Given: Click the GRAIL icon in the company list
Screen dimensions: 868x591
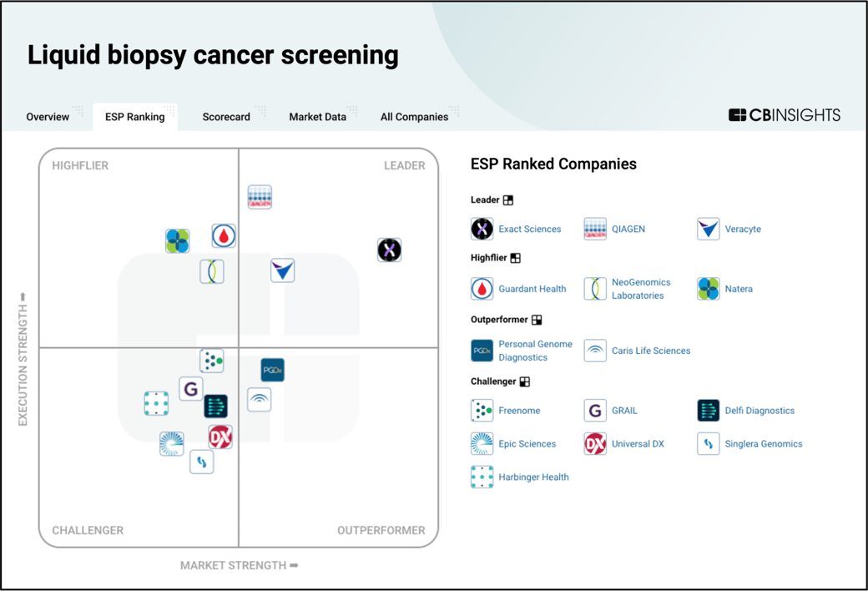Looking at the screenshot, I should click(x=595, y=411).
